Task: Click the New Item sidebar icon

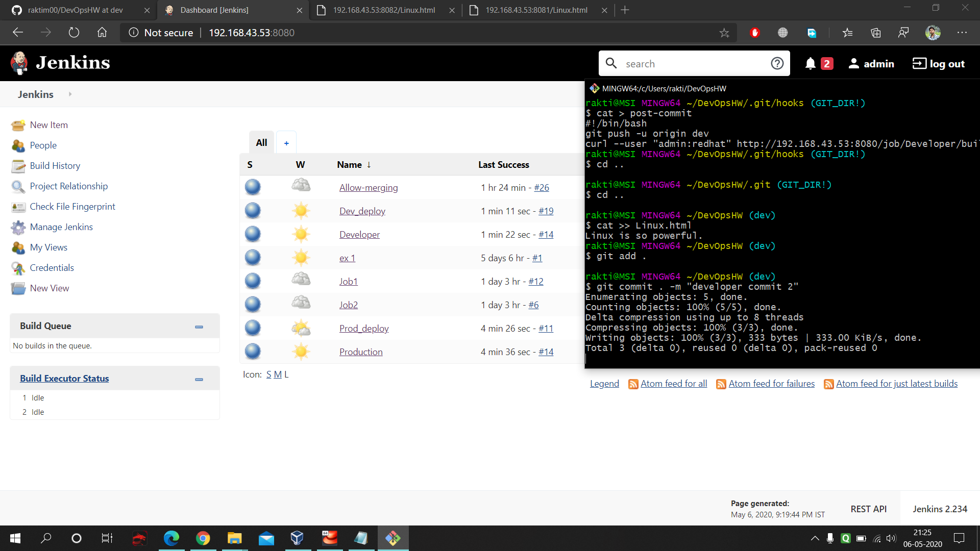Action: pos(18,125)
